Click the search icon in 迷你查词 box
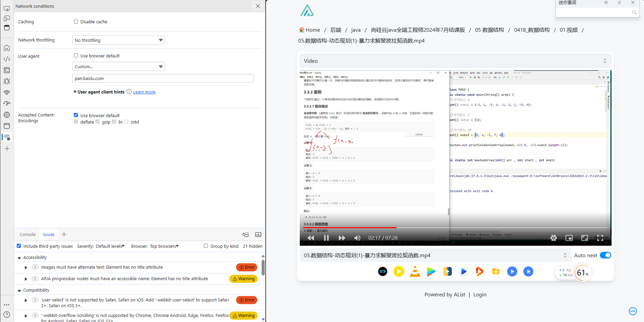The height and width of the screenshot is (322, 644). (634, 12)
